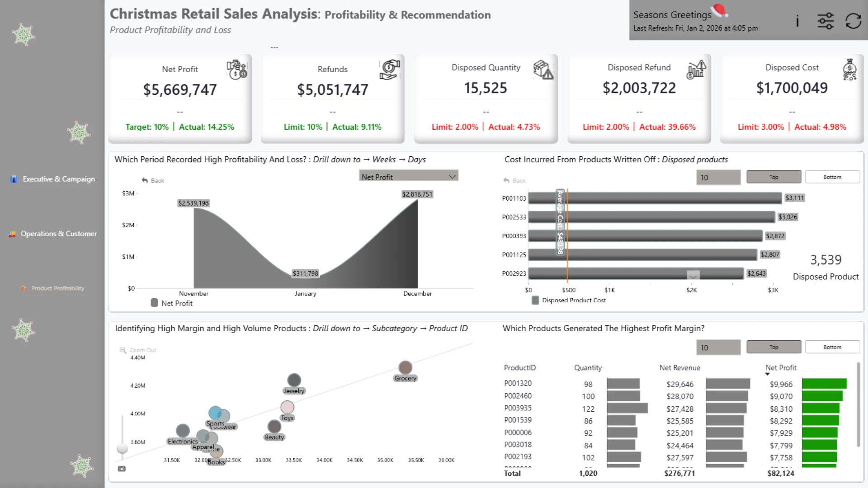Sort by the Net Profit column header
868x488 pixels.
click(781, 368)
